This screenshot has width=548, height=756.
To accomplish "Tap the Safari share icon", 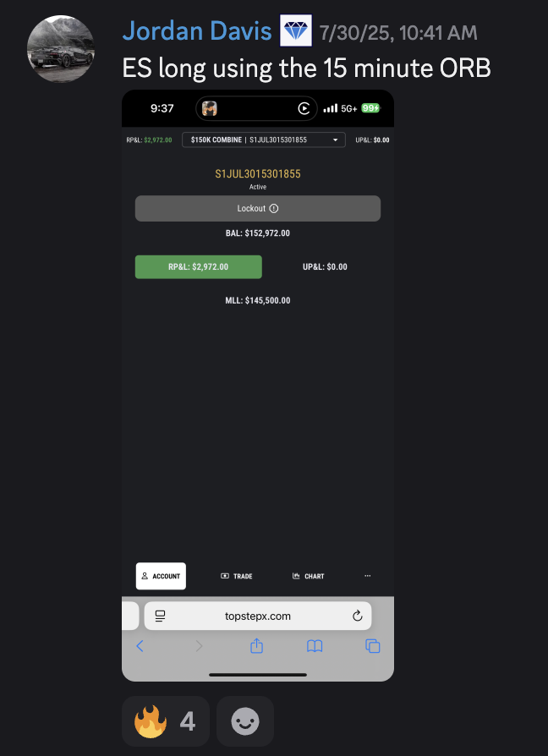I will coord(257,645).
